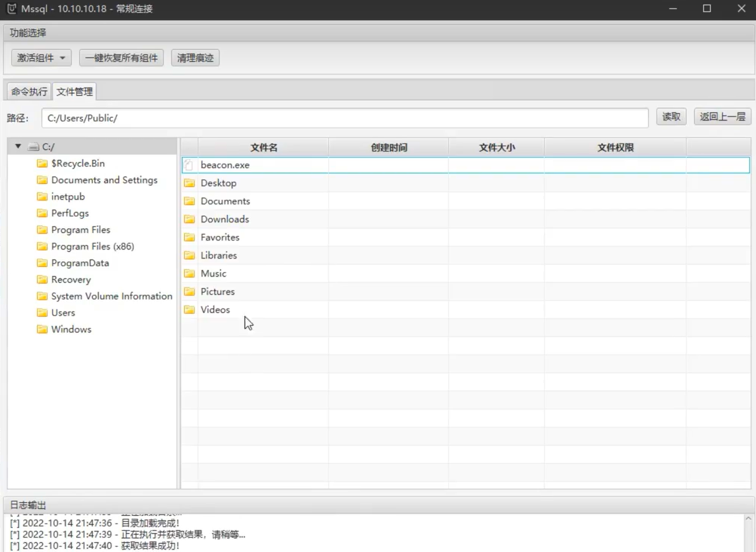This screenshot has width=756, height=552.
Task: Click the inetpub folder icon in tree
Action: point(42,197)
